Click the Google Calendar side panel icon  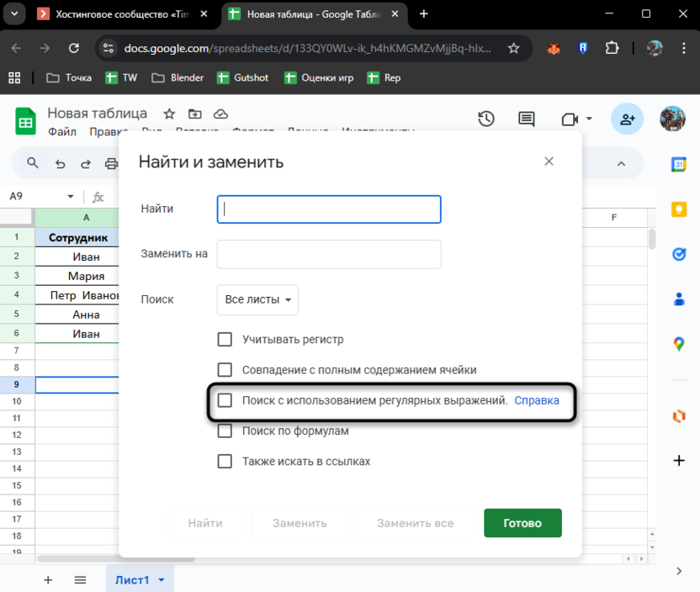pyautogui.click(x=678, y=165)
